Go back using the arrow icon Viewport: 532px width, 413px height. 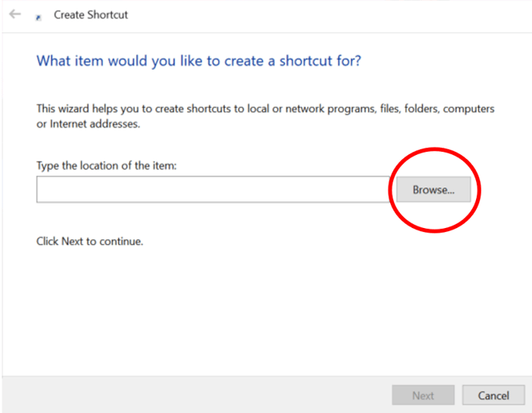point(15,15)
